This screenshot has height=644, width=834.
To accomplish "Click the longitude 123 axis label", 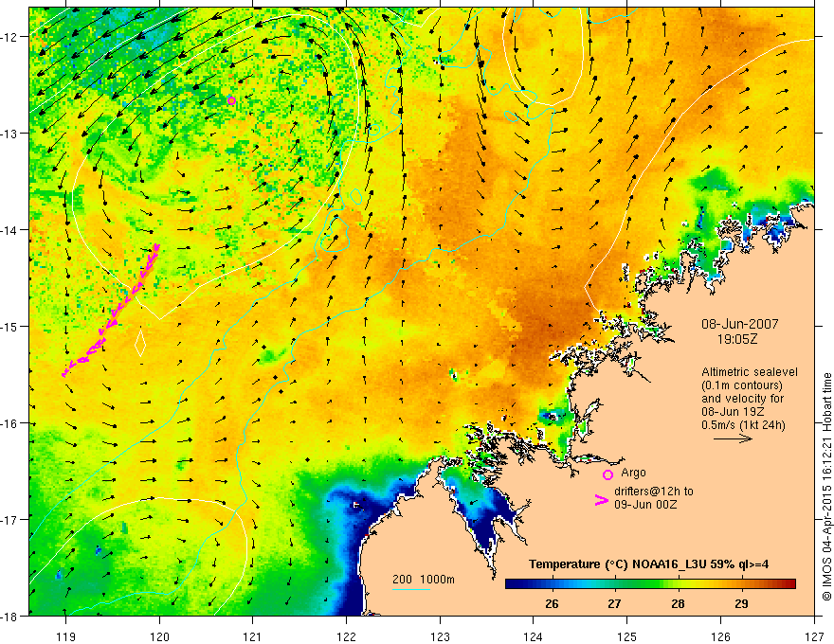I will [x=440, y=636].
